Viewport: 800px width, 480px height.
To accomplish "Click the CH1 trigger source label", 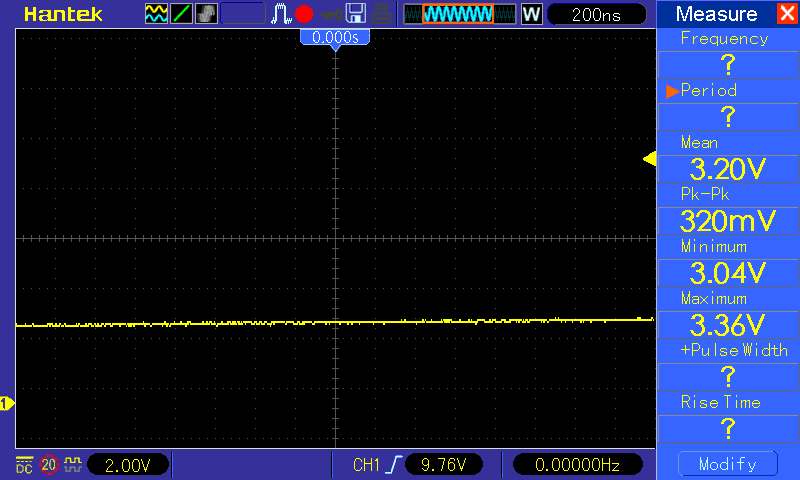I will (x=366, y=465).
